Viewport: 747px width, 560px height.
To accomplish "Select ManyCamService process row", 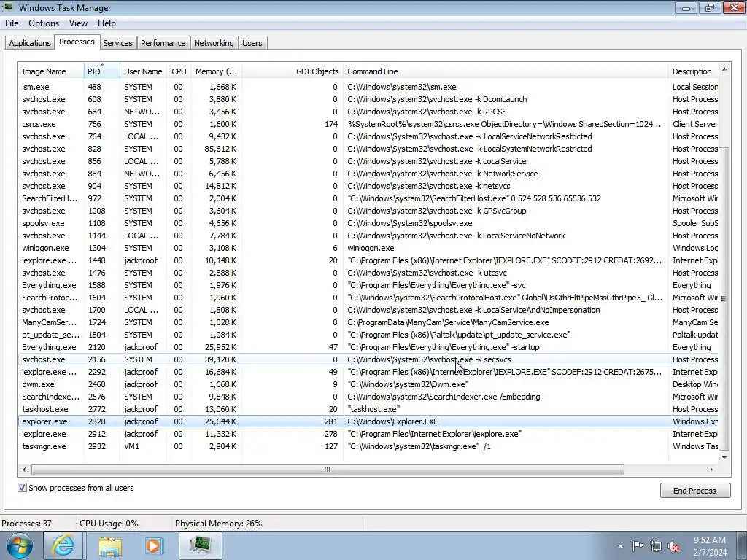I will 368,322.
